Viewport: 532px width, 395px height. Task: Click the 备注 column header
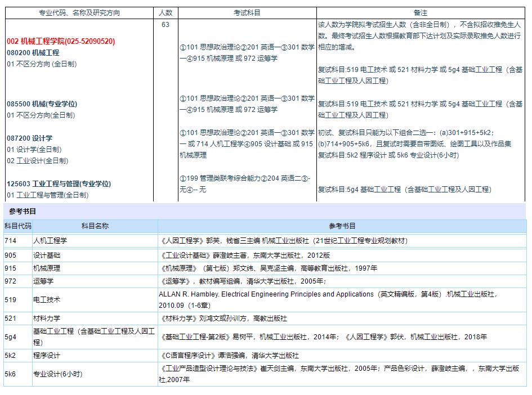[420, 13]
